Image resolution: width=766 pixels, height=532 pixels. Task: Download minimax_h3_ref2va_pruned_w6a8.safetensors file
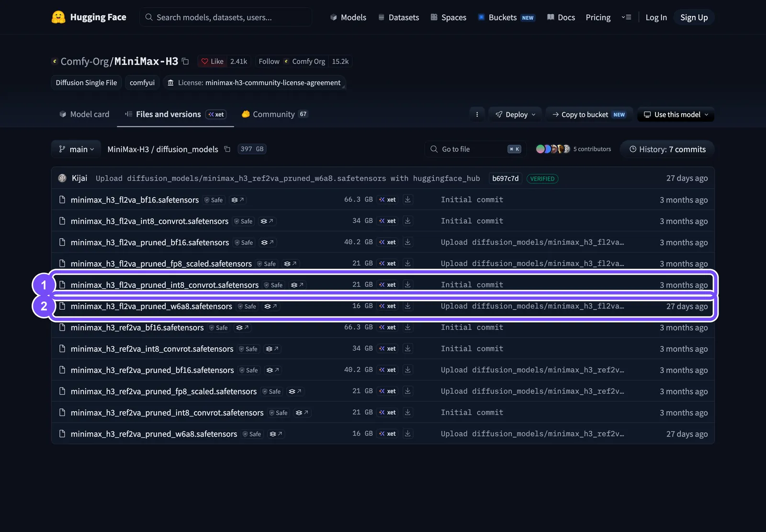[x=407, y=434]
